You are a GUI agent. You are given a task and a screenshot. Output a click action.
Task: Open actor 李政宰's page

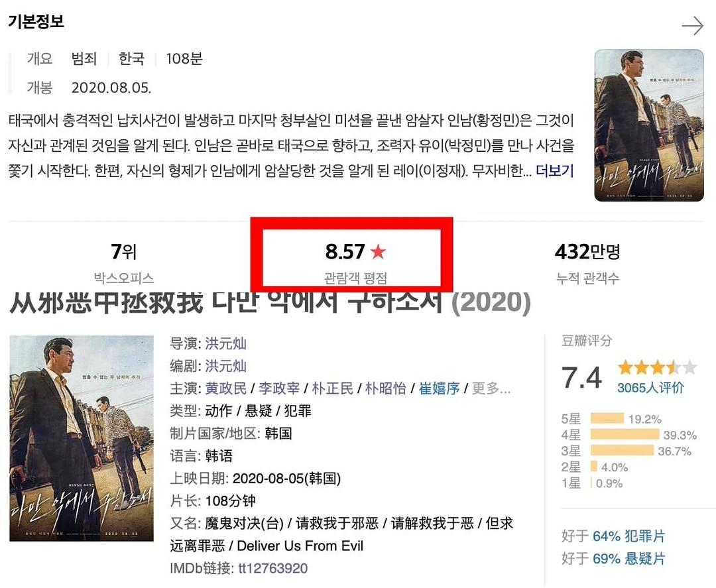coord(278,388)
